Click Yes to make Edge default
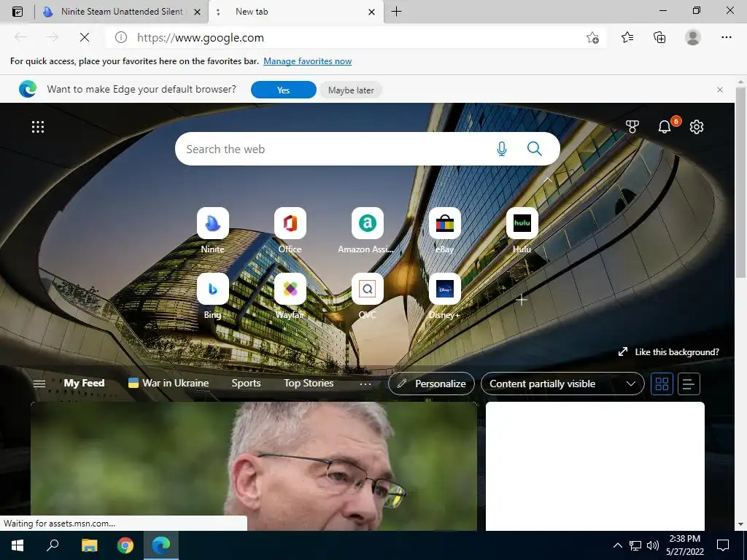Screen dimensions: 747x560 [x=284, y=90]
